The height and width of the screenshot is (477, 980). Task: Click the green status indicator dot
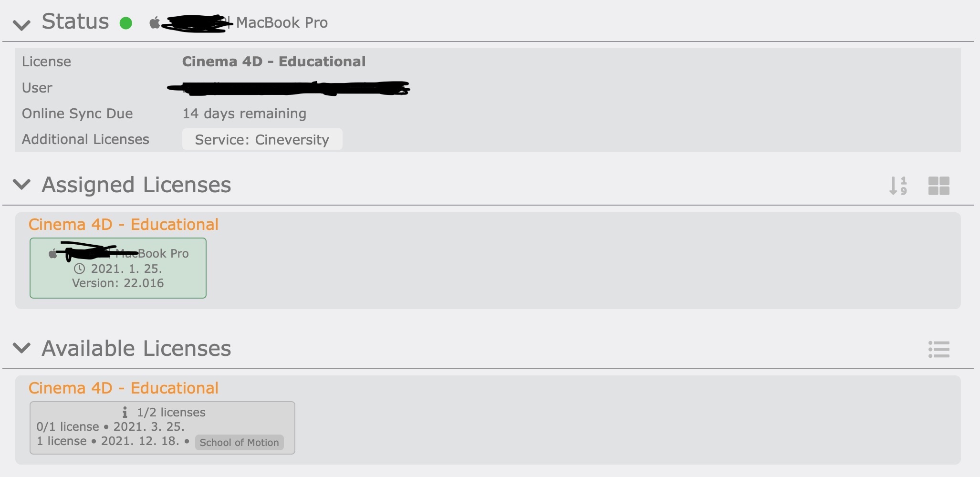125,23
